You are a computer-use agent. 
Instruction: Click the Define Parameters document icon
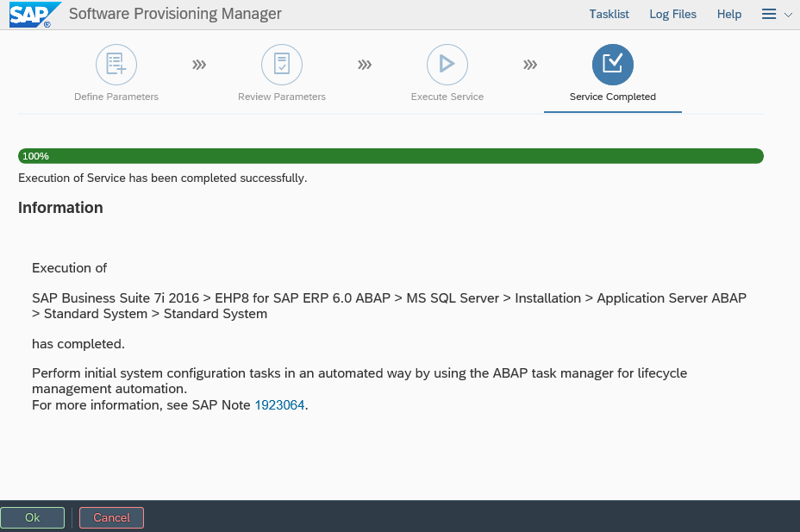[116, 64]
